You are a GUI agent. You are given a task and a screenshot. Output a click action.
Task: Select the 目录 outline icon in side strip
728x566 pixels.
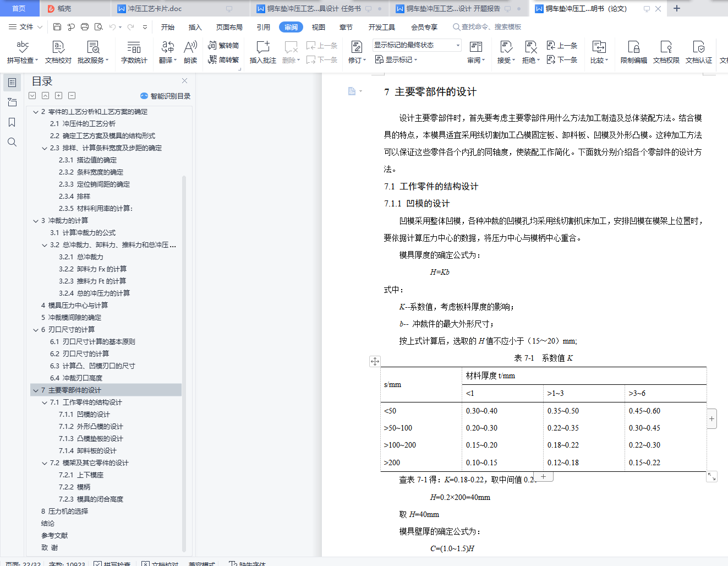coord(12,83)
